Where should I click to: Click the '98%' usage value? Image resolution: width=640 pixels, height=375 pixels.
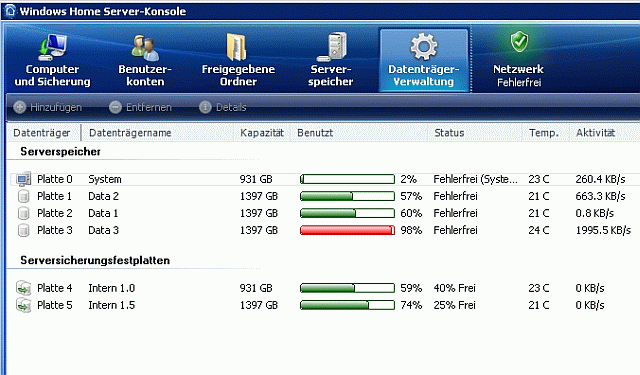point(411,230)
